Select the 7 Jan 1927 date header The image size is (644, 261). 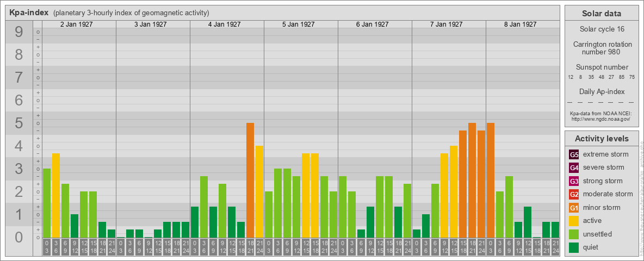coord(446,24)
